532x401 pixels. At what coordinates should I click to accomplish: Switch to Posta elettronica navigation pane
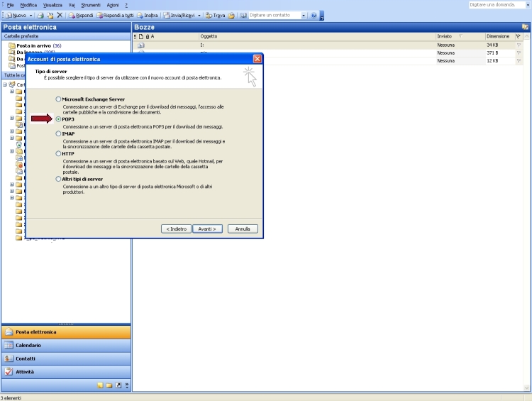66,332
